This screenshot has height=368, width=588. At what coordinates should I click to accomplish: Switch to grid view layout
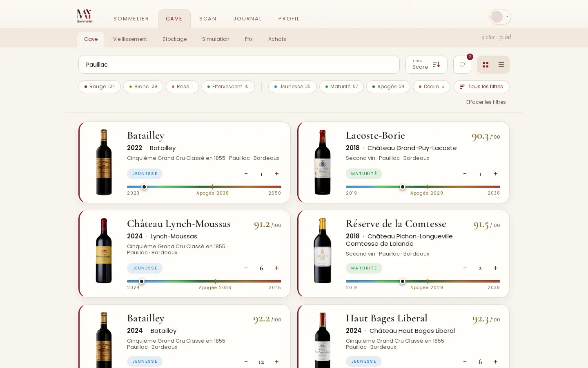486,65
